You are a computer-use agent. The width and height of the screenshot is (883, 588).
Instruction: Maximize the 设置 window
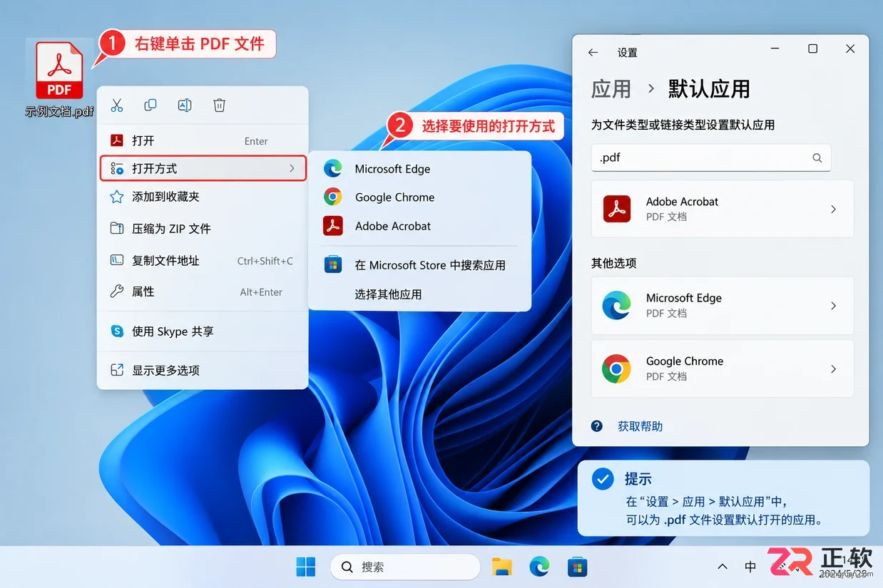tap(812, 48)
